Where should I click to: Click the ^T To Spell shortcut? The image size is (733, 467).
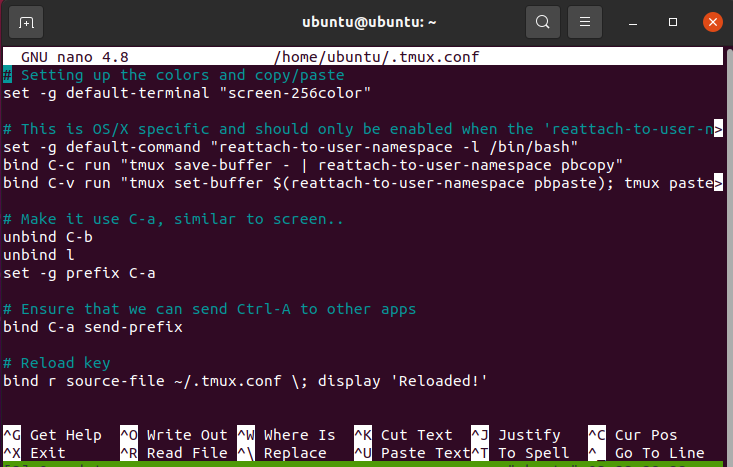[x=520, y=453]
